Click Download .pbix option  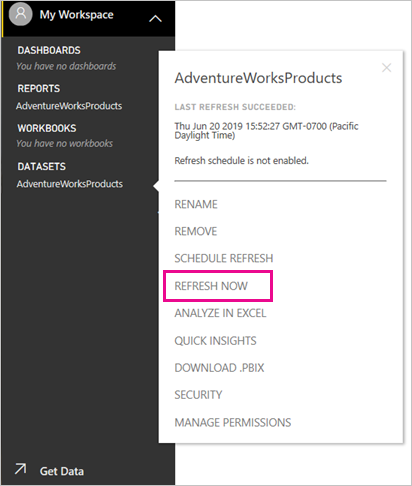(219, 368)
